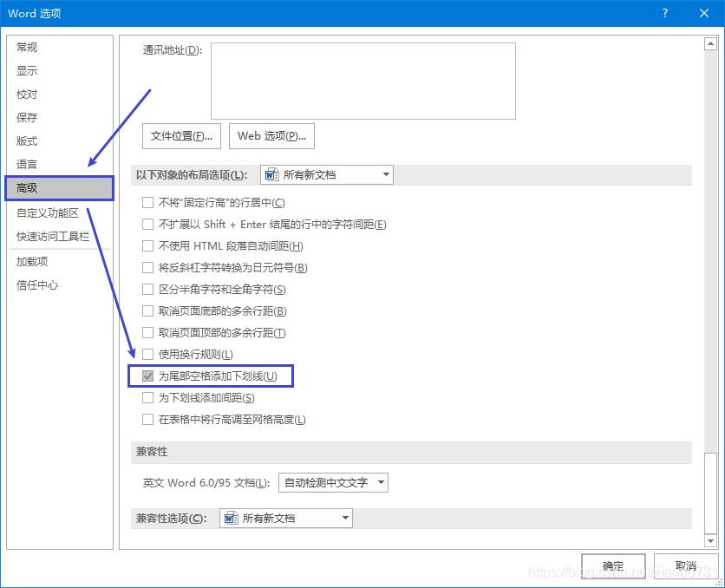
Task: Cancel with the 取消 button
Action: [686, 565]
